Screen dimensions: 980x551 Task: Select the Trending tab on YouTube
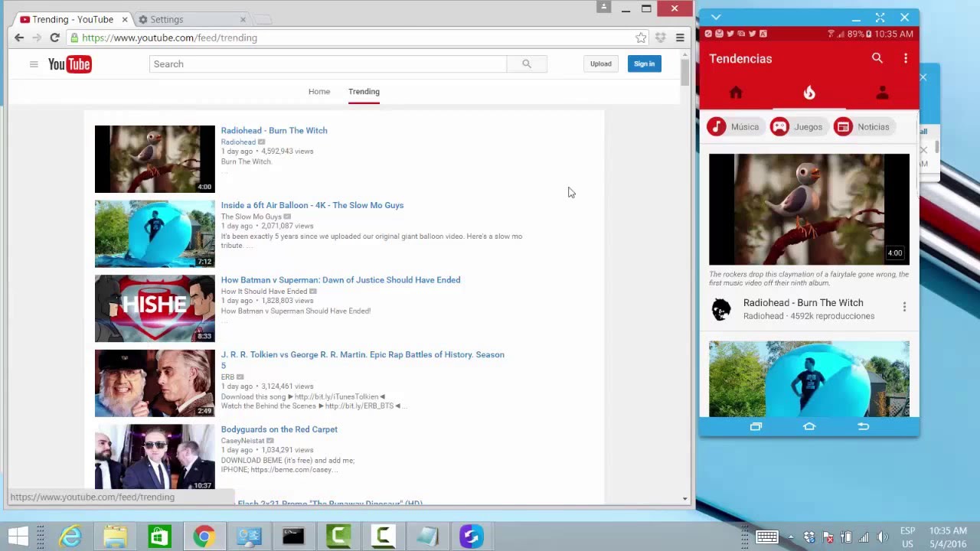[x=364, y=92]
